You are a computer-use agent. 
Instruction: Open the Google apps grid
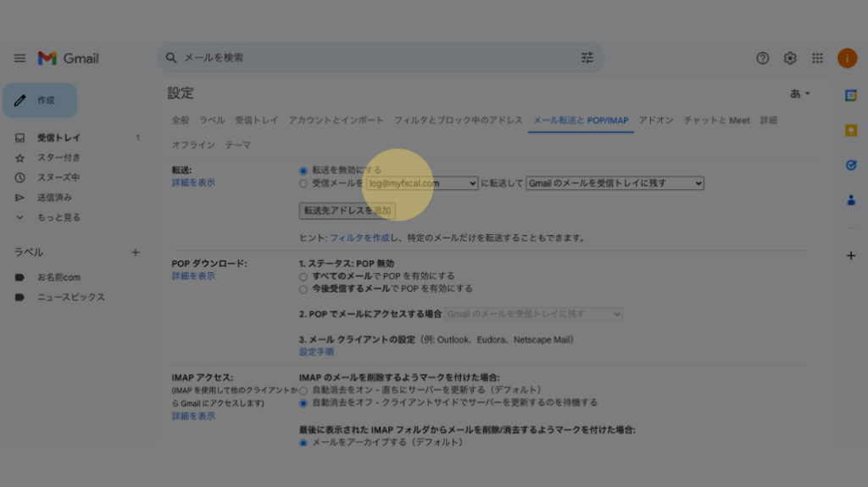click(818, 58)
